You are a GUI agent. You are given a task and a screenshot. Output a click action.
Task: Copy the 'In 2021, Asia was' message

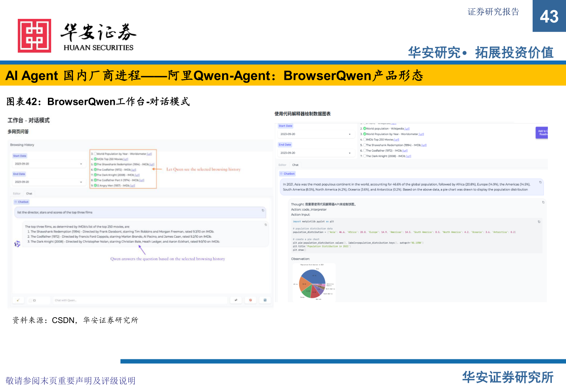pos(540,182)
